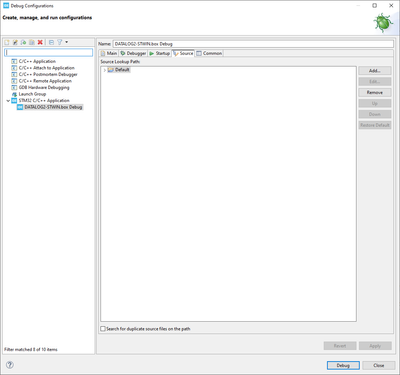Select C/C++ Attach to Application entry
The width and height of the screenshot is (400, 375).
pyautogui.click(x=47, y=68)
